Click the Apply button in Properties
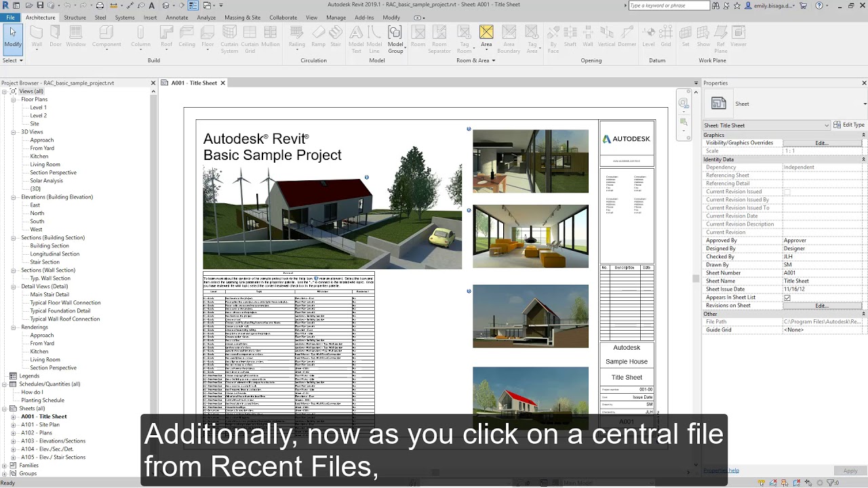Image resolution: width=868 pixels, height=488 pixels. [x=850, y=470]
